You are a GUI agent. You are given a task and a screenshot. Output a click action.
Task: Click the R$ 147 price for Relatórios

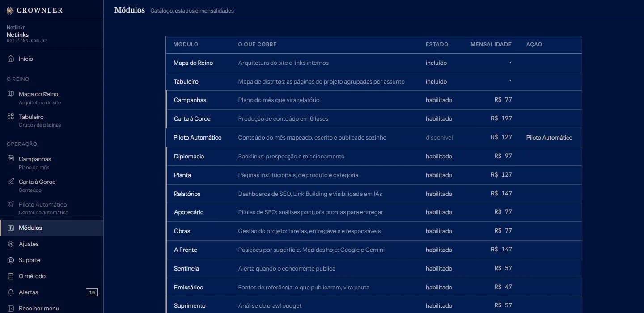click(x=501, y=194)
